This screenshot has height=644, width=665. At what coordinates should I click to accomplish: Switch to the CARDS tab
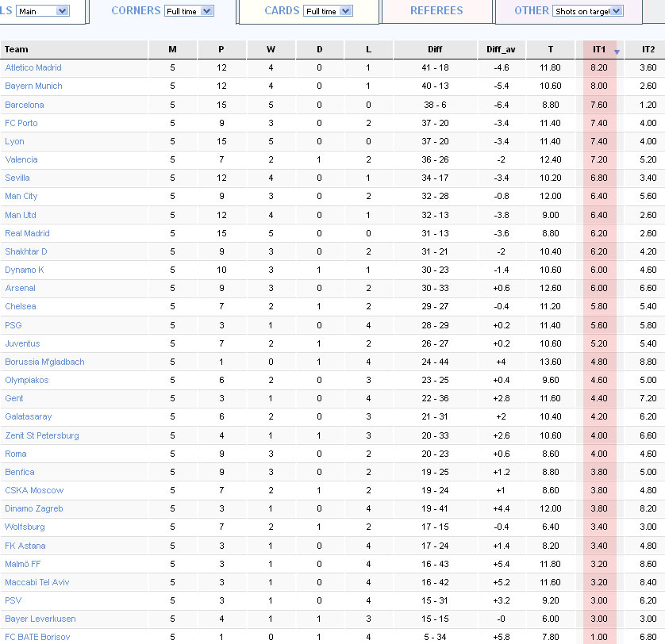[x=282, y=10]
